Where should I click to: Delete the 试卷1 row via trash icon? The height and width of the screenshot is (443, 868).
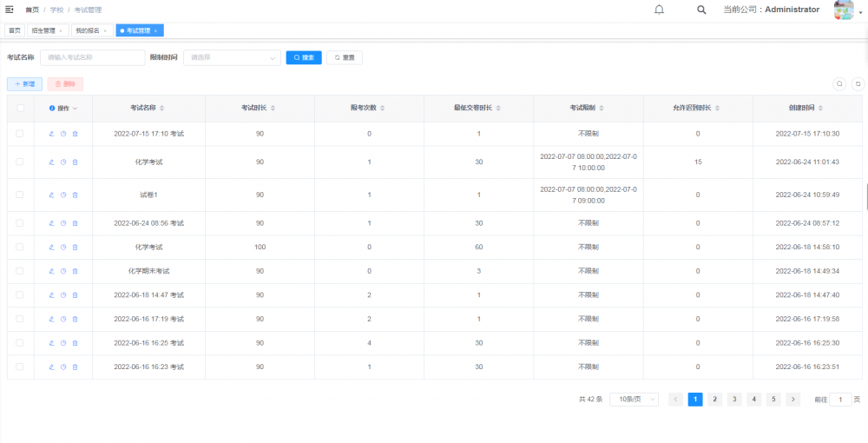pyautogui.click(x=76, y=195)
